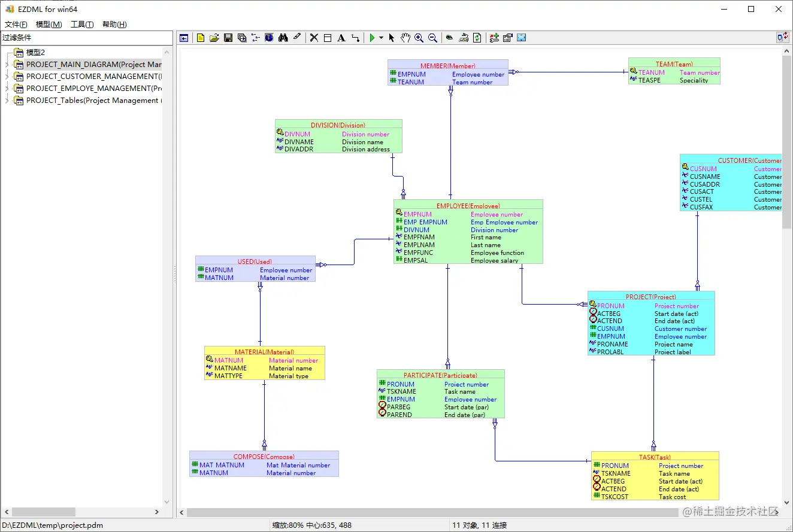The image size is (793, 532).
Task: Select PROJECT_Tables in the model tree
Action: (94, 101)
